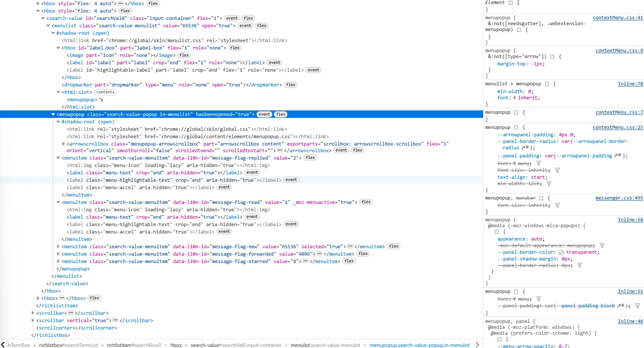The width and height of the screenshot is (644, 348).
Task: Click the filter icon next to min-width: 12ch
Action: tap(549, 184)
